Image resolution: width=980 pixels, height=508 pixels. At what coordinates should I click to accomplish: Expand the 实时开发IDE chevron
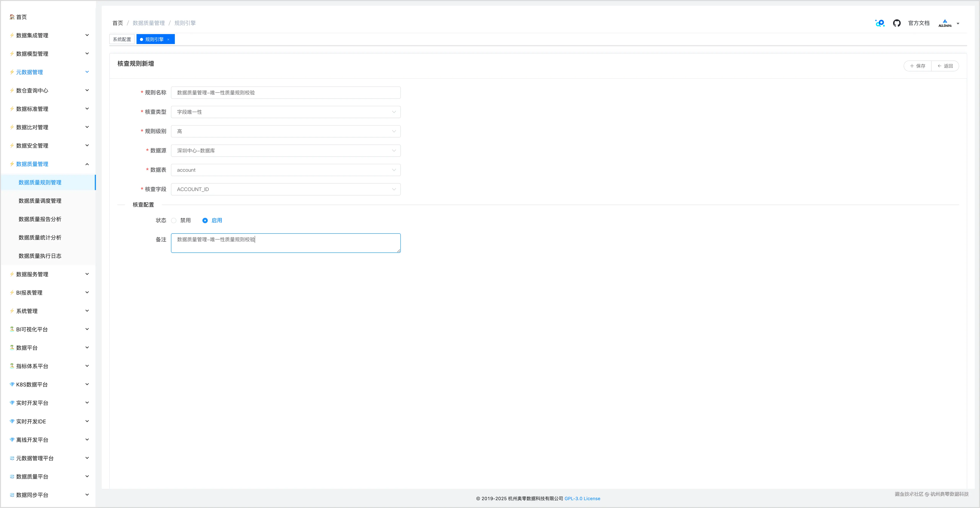(87, 421)
